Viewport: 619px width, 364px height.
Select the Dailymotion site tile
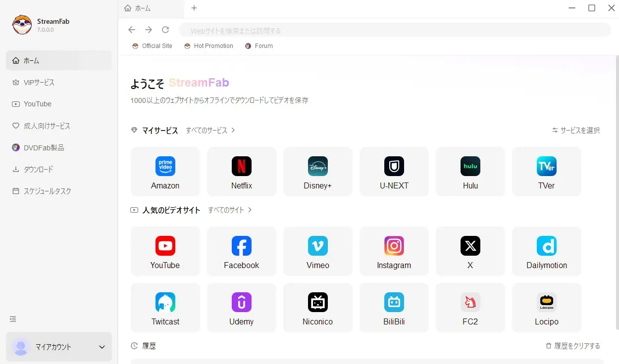coord(546,251)
